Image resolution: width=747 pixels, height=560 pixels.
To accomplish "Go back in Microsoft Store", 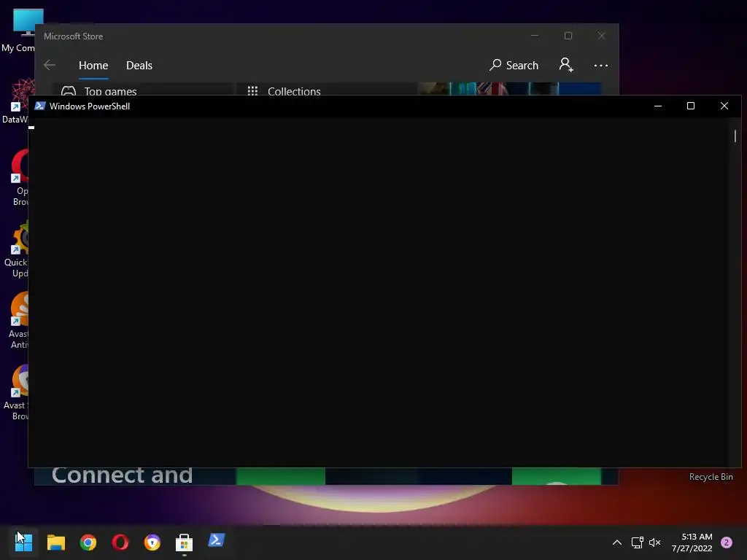I will (50, 65).
